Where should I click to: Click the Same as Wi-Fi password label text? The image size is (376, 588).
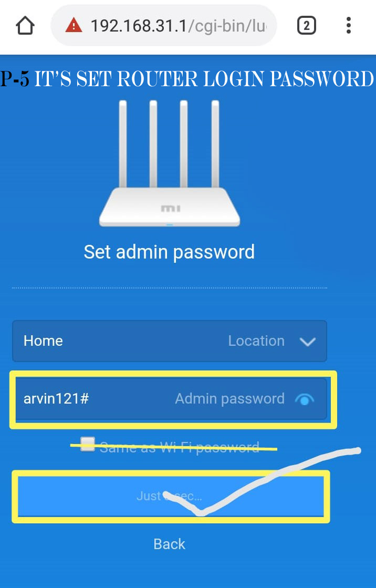180,447
